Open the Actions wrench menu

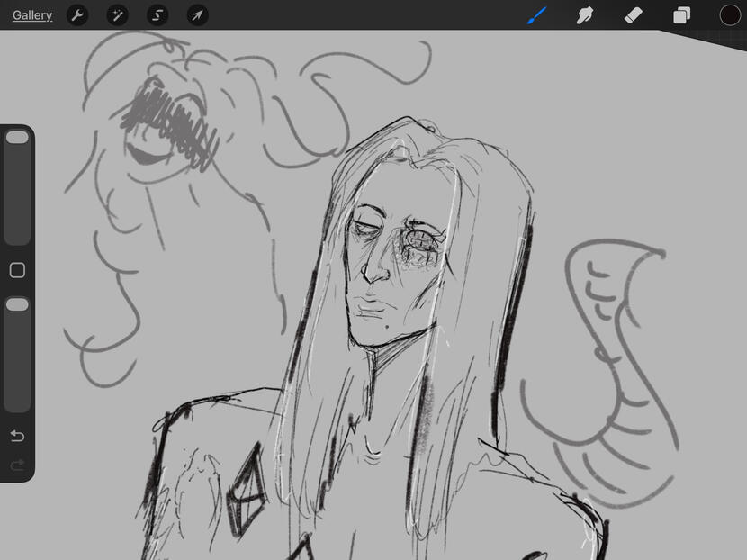78,15
